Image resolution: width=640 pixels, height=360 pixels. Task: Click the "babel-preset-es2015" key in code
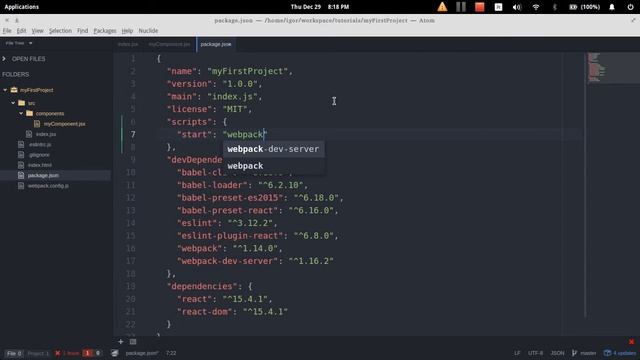click(230, 198)
